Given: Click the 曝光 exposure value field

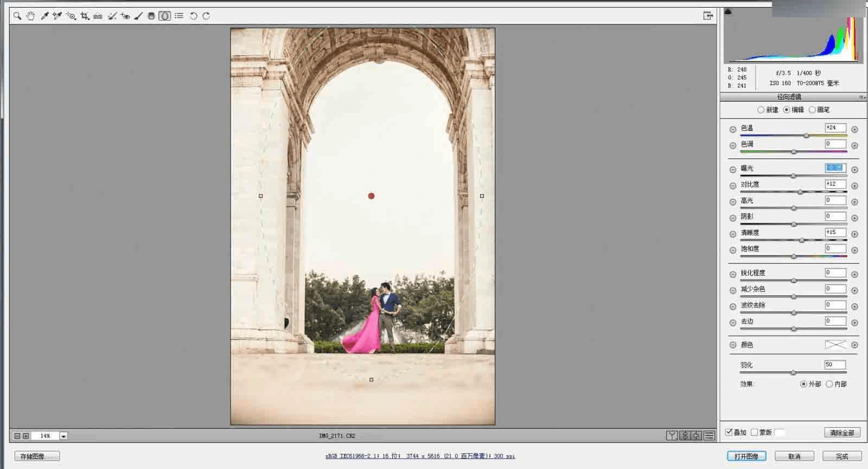Looking at the screenshot, I should 835,168.
